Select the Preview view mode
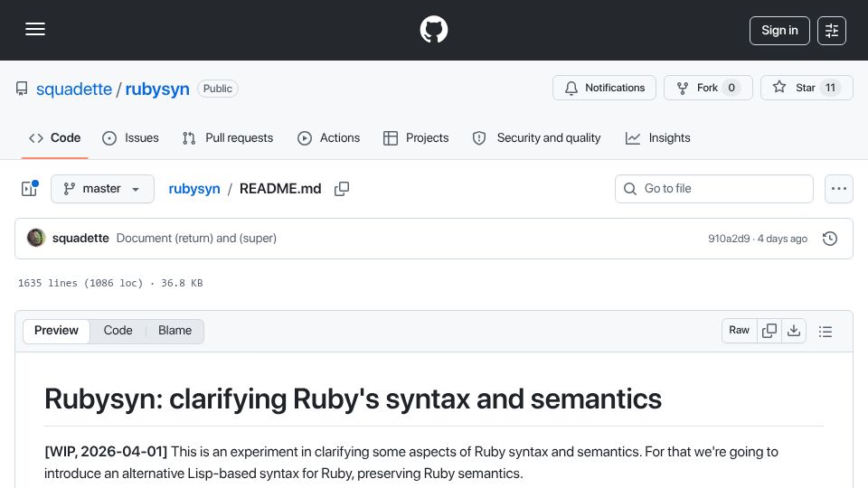The height and width of the screenshot is (488, 868). click(x=56, y=331)
